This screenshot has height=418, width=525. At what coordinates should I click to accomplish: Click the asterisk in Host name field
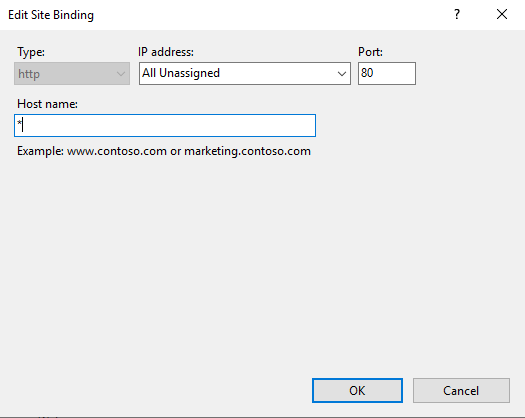coord(19,123)
